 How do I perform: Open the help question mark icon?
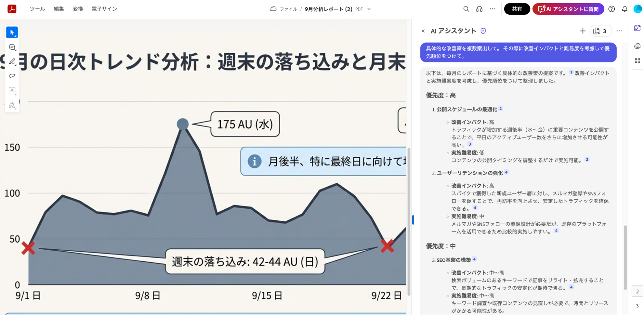pos(611,9)
